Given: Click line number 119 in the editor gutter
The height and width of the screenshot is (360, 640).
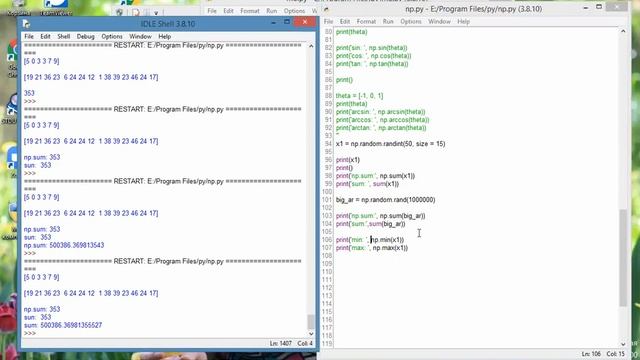Looking at the screenshot, I should click(327, 344).
